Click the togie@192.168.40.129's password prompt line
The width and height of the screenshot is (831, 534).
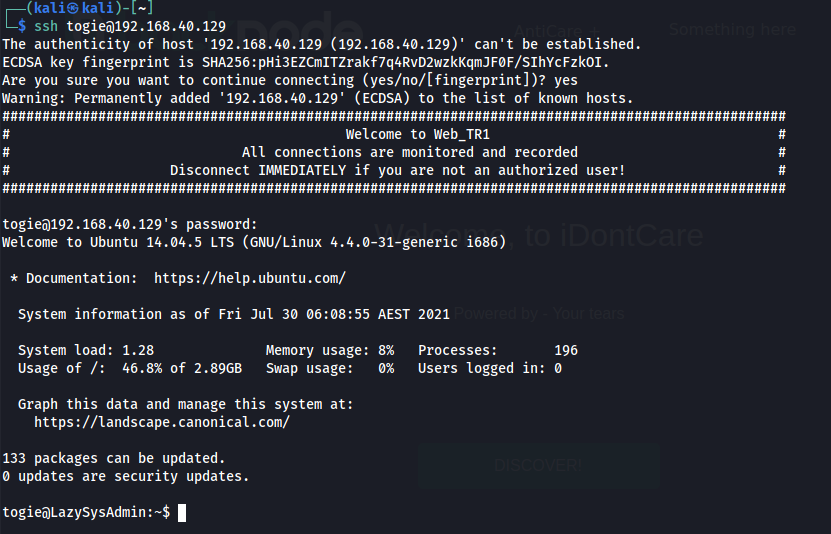pos(130,224)
